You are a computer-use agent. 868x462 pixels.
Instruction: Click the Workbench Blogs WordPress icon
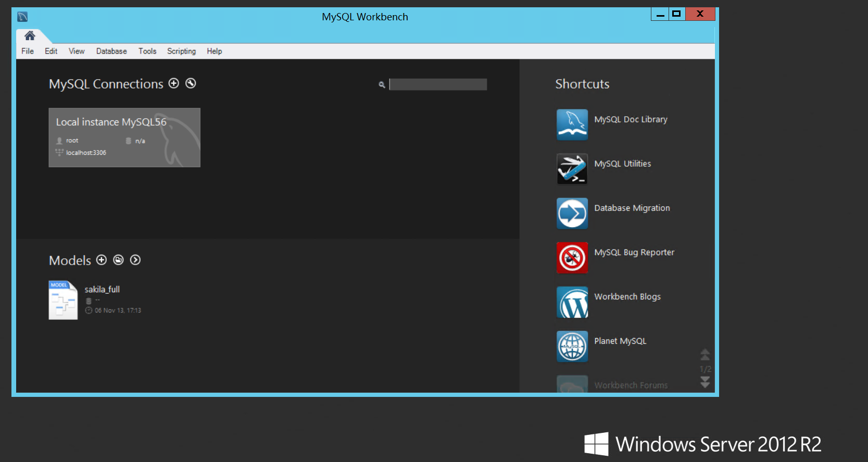572,302
